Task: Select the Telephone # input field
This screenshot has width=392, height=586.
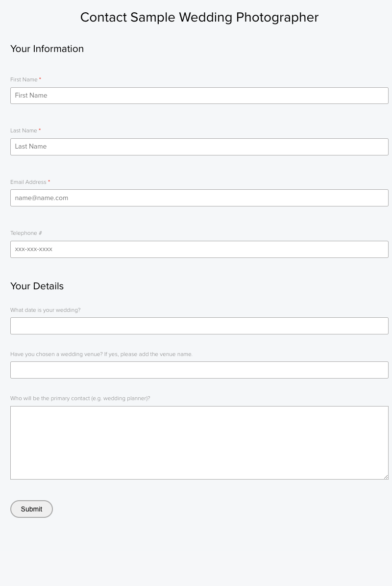Action: [x=199, y=249]
